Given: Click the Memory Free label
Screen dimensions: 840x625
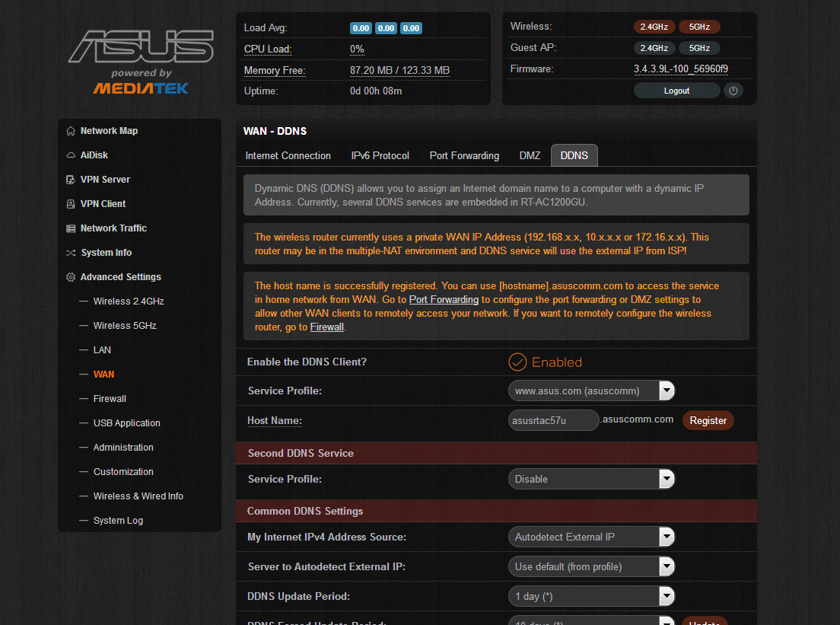Looking at the screenshot, I should [275, 70].
